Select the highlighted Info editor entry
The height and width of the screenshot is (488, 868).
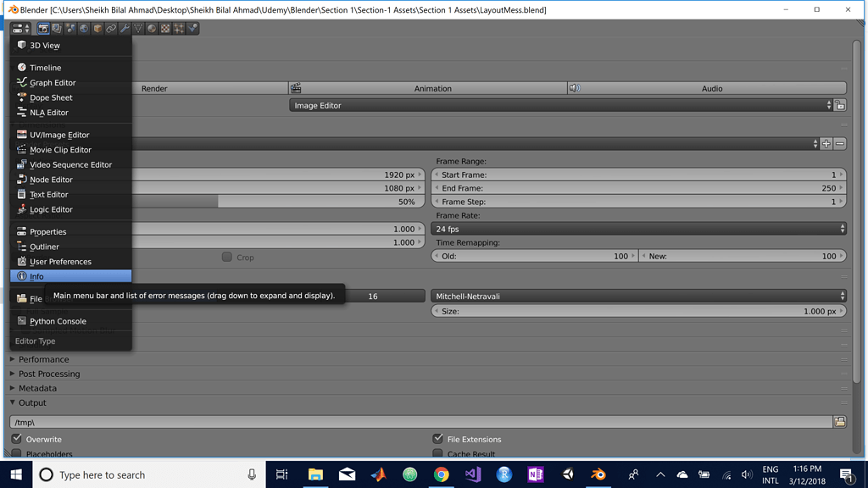(x=71, y=276)
